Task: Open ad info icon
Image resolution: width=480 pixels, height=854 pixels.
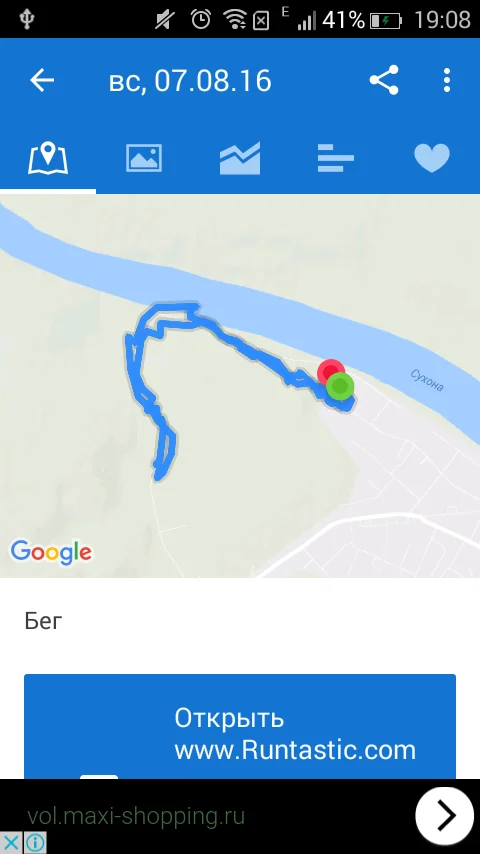Action: click(35, 843)
